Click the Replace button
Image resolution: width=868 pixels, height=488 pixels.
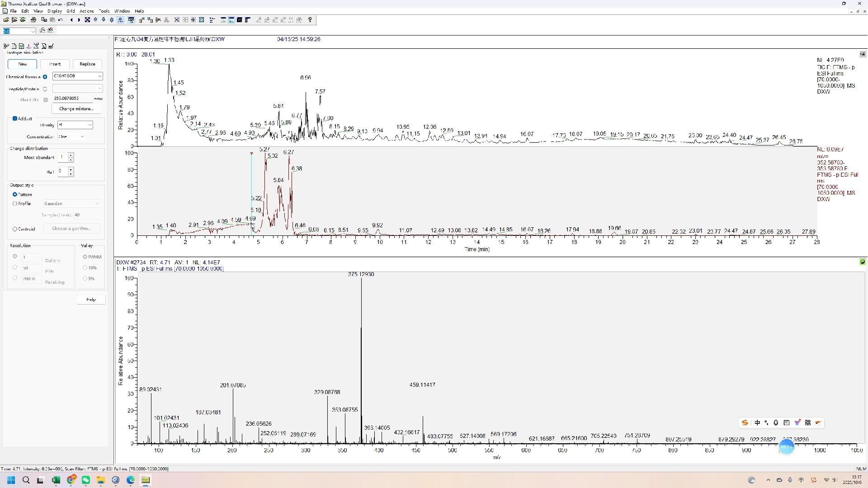click(87, 64)
